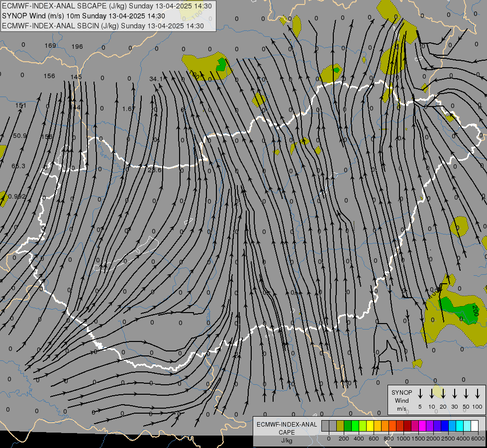This screenshot has width=487, height=448.
Task: Click the 169 CAPE value on map
Action: click(x=50, y=46)
